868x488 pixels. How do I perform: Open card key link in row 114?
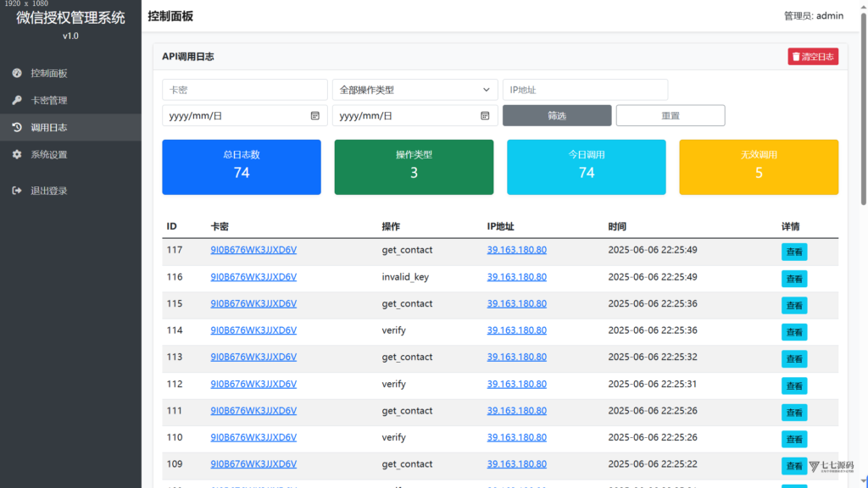pyautogui.click(x=253, y=330)
